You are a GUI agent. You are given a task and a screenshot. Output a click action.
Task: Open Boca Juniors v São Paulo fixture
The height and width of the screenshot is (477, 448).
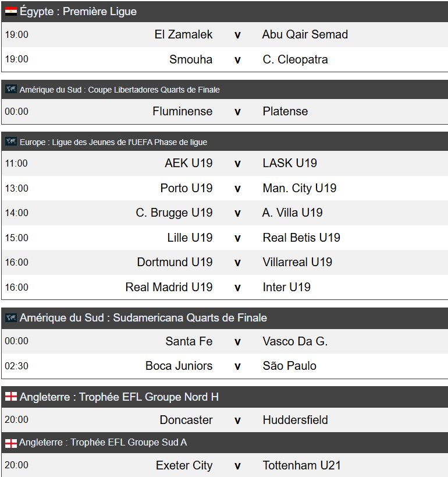(x=225, y=366)
